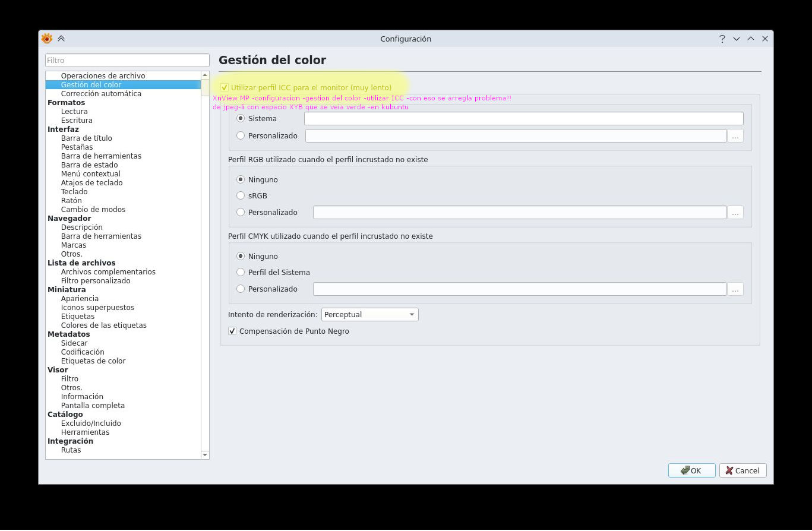Click the Filtro search field
The height and width of the screenshot is (531, 812).
pyautogui.click(x=127, y=60)
